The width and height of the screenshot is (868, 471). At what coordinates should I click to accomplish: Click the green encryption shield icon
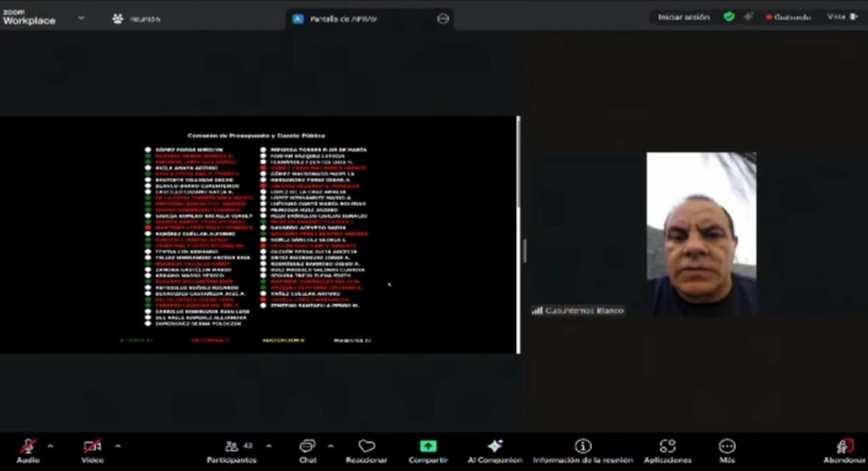729,17
